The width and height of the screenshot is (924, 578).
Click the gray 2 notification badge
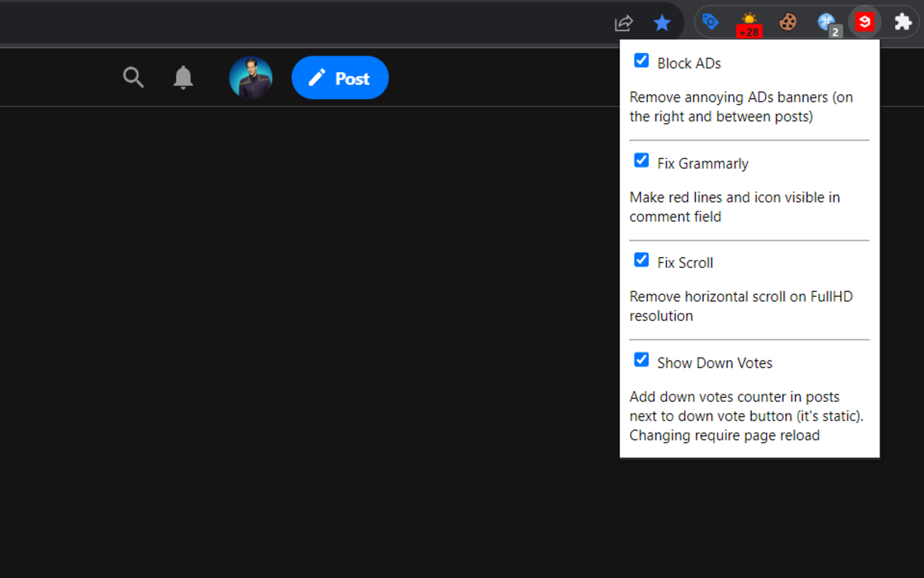[x=836, y=30]
